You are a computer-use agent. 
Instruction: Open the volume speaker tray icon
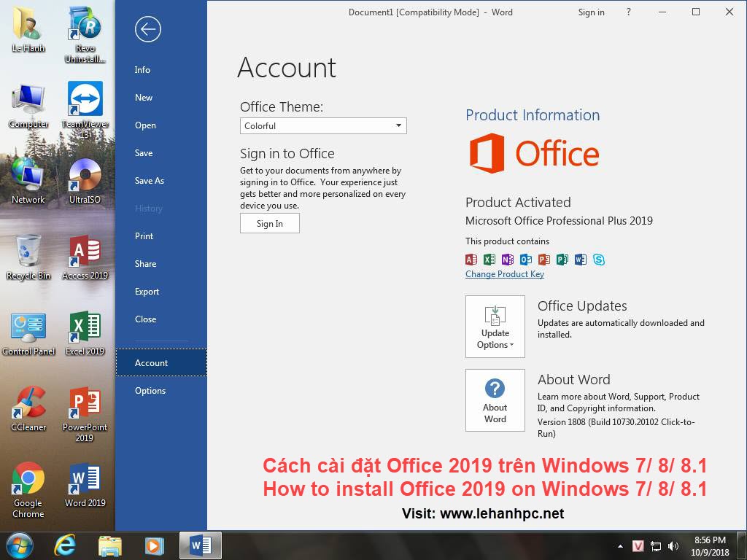(673, 546)
